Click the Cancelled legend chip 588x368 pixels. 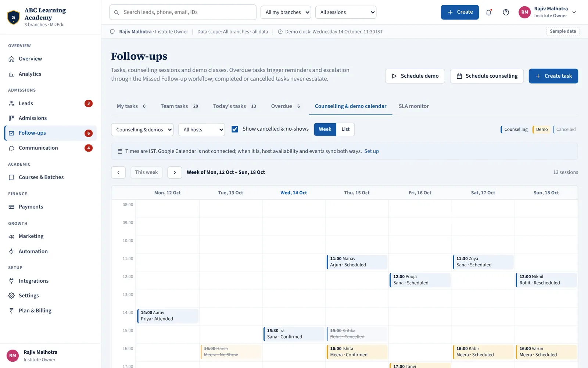pos(565,129)
